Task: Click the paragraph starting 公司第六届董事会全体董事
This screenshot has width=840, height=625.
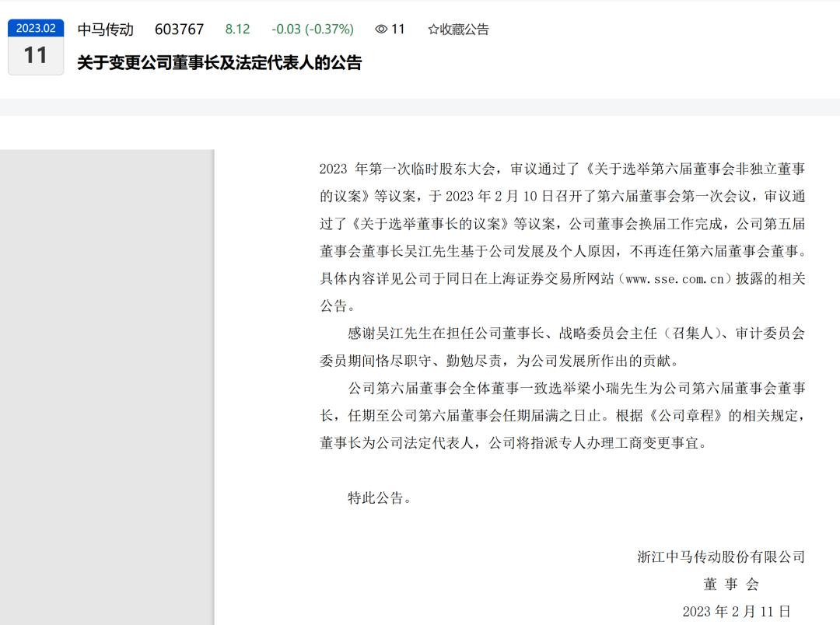Action: point(562,416)
